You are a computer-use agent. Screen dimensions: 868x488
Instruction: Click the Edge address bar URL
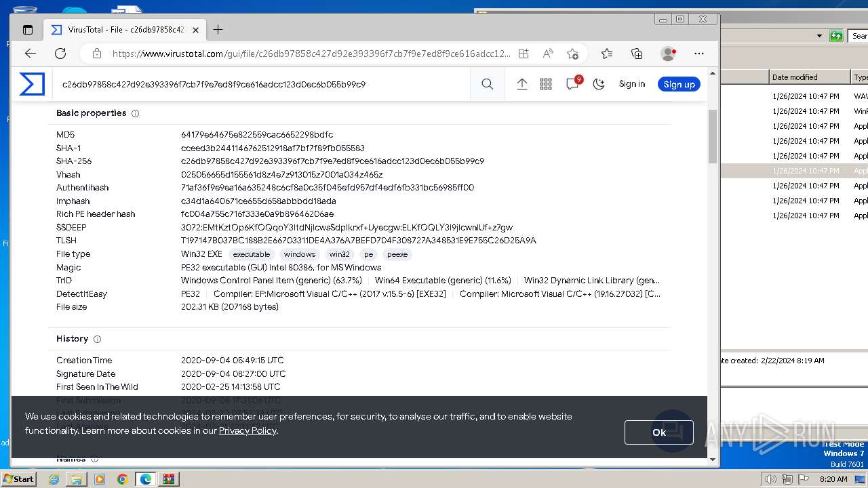pos(311,54)
